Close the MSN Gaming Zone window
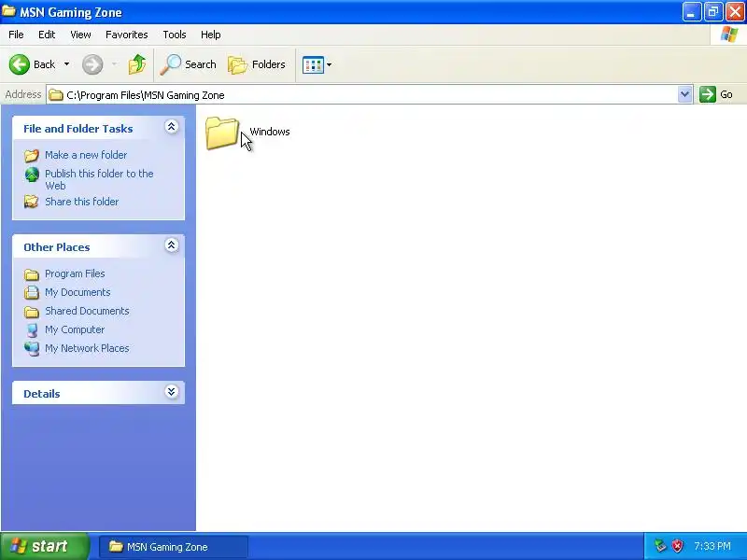 [x=735, y=12]
